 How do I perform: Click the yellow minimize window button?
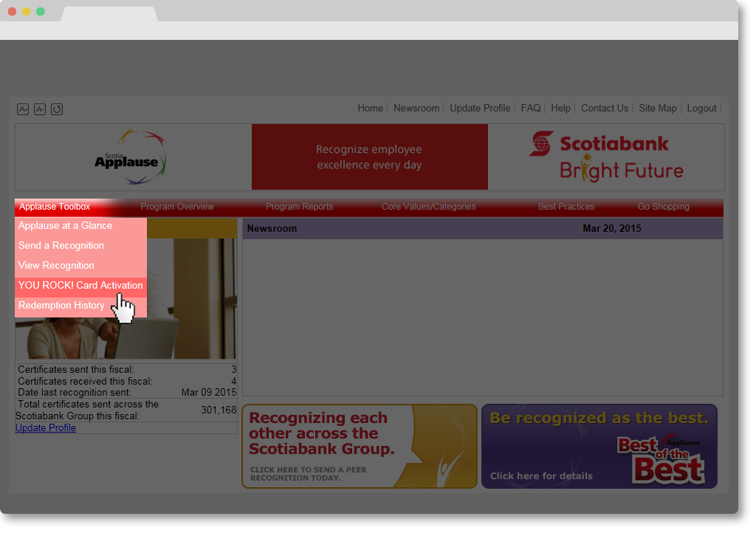pyautogui.click(x=27, y=12)
